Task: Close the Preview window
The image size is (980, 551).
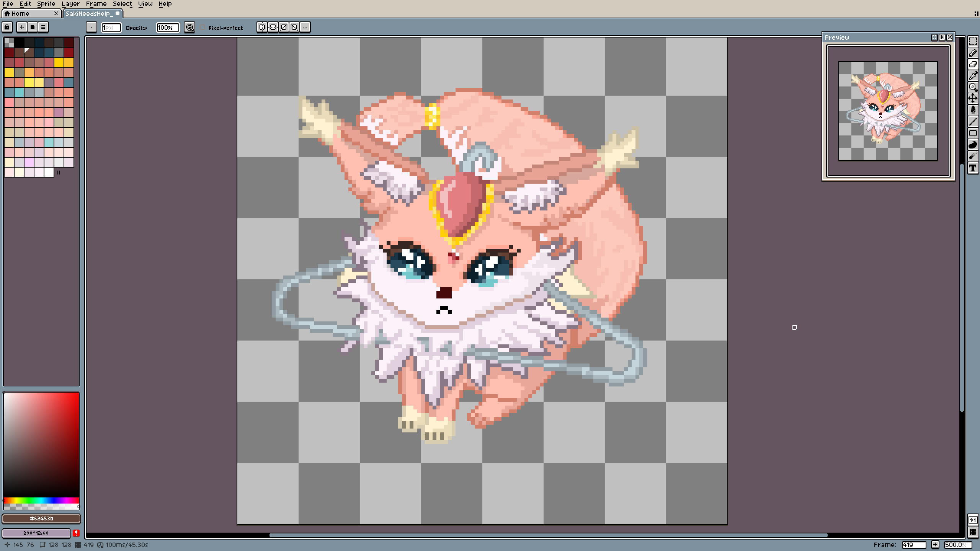Action: (x=950, y=37)
